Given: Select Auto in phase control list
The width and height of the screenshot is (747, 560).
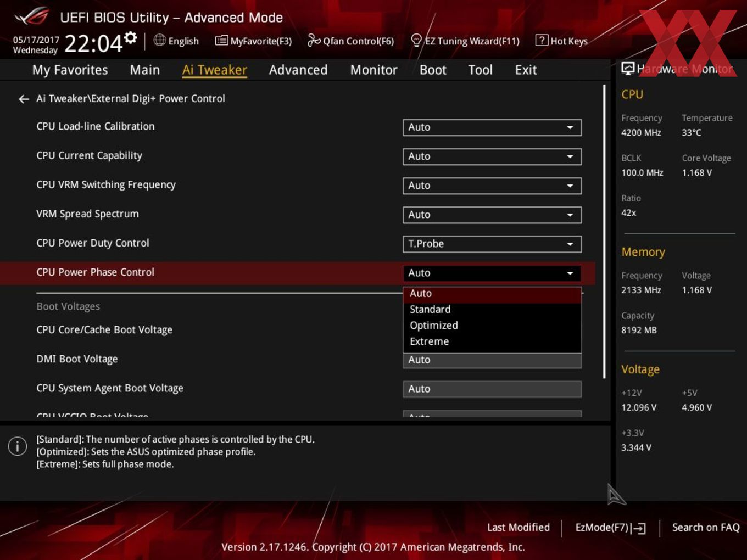Looking at the screenshot, I should [492, 294].
